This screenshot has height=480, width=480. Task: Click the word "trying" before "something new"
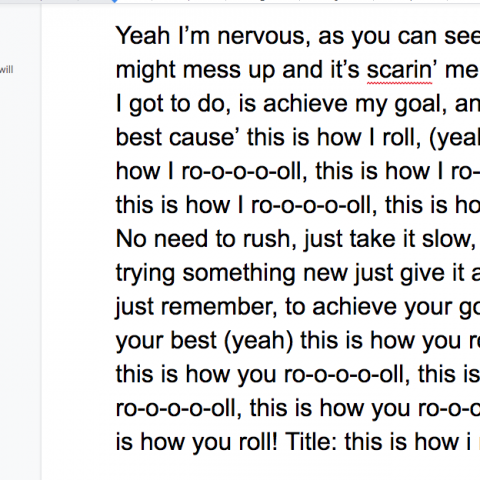(145, 274)
